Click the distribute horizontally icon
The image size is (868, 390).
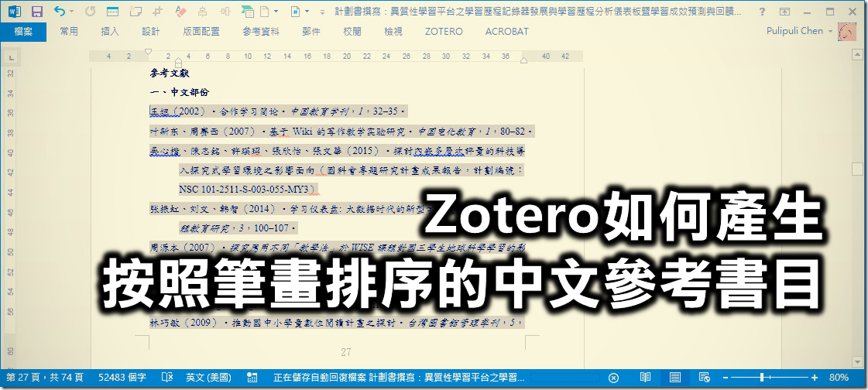point(225,11)
